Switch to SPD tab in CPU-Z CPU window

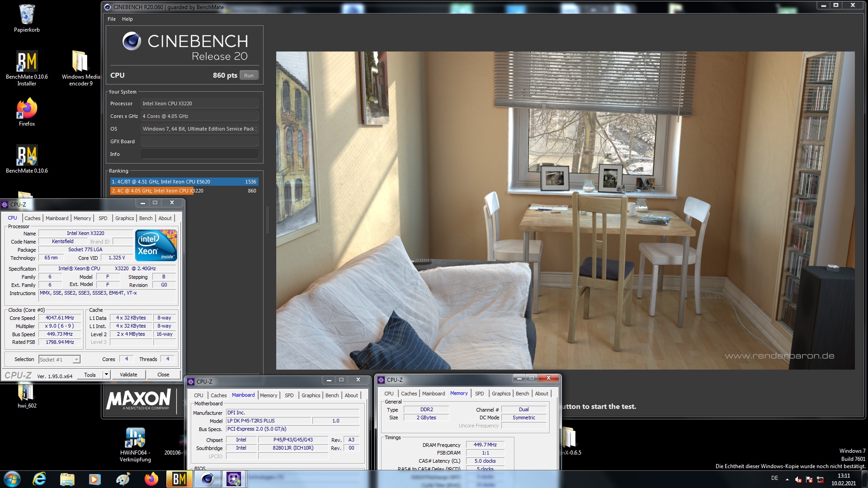(x=103, y=218)
